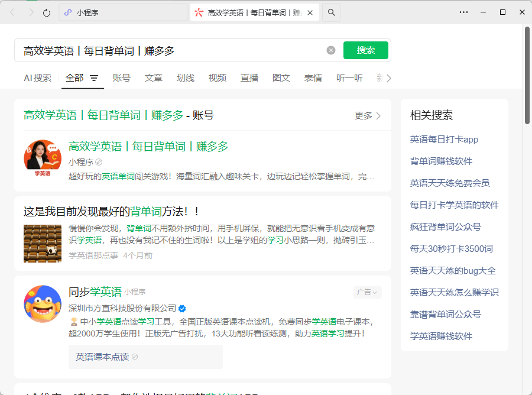532x395 pixels.
Task: Click mini program icon beside 英语课本点读
Action: pos(135,357)
